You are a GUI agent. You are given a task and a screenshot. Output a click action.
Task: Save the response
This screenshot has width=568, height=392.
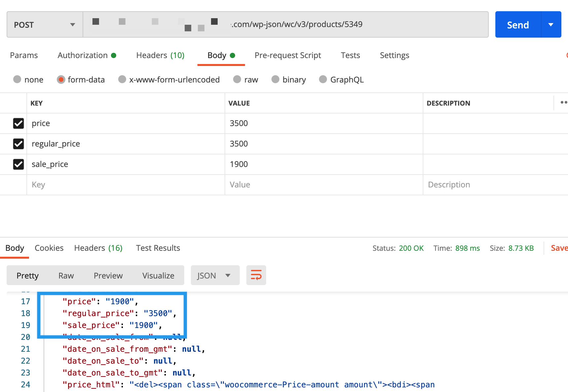[x=559, y=248]
